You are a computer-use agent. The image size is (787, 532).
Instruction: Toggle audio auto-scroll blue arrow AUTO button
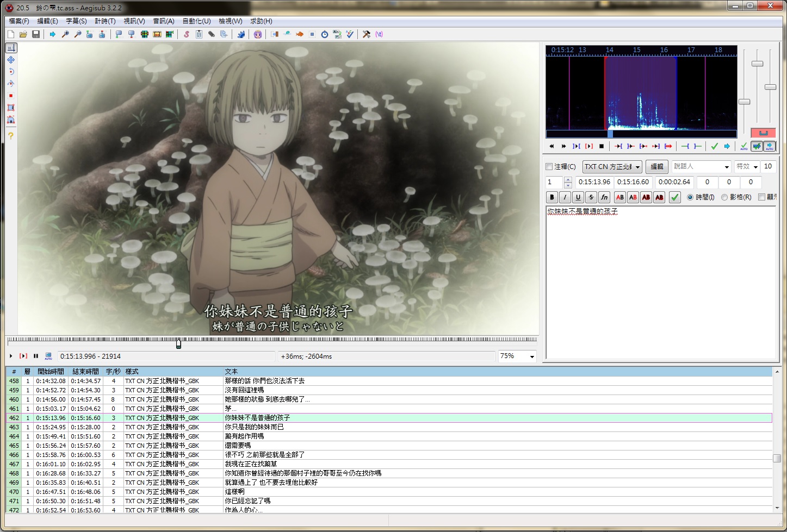[770, 146]
